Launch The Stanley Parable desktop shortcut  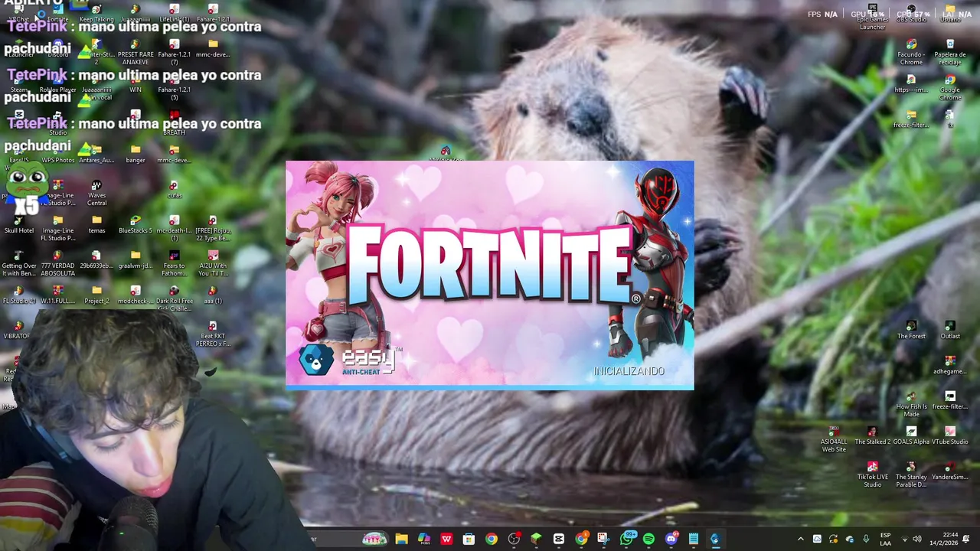pos(911,474)
